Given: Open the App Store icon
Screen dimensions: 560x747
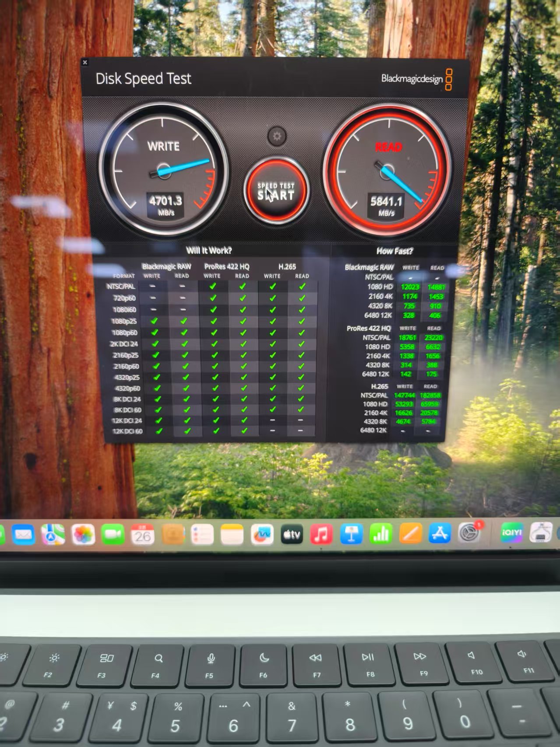Looking at the screenshot, I should (x=440, y=533).
